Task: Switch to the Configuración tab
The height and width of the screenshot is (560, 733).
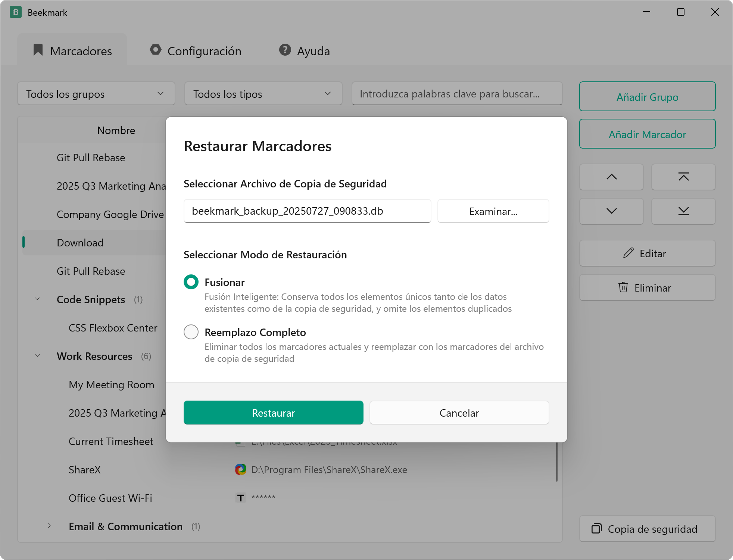Action: [196, 50]
